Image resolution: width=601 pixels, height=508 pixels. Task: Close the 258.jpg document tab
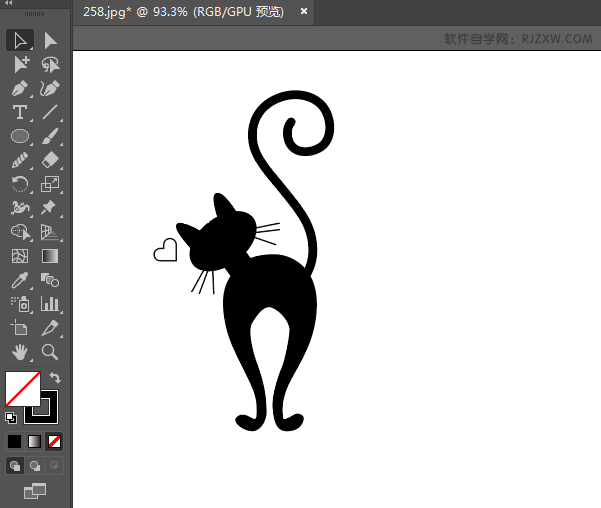(303, 13)
